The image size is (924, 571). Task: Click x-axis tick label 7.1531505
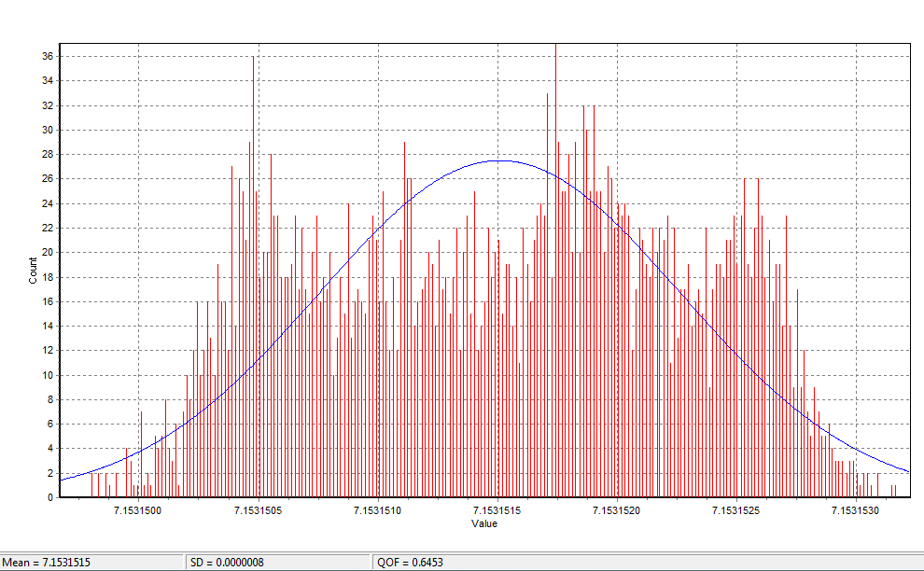[x=258, y=510]
